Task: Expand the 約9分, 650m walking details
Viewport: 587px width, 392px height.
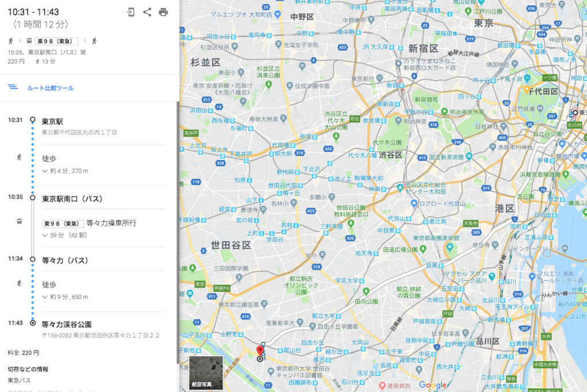Action: coord(65,297)
